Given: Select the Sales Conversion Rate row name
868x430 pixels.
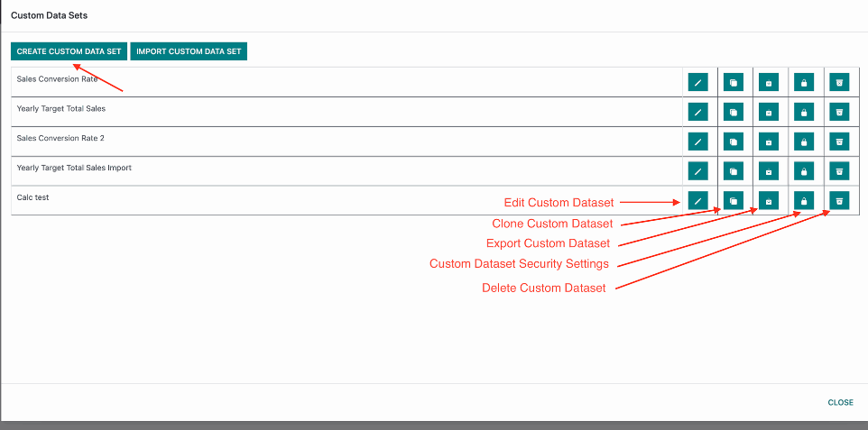Looking at the screenshot, I should [57, 79].
